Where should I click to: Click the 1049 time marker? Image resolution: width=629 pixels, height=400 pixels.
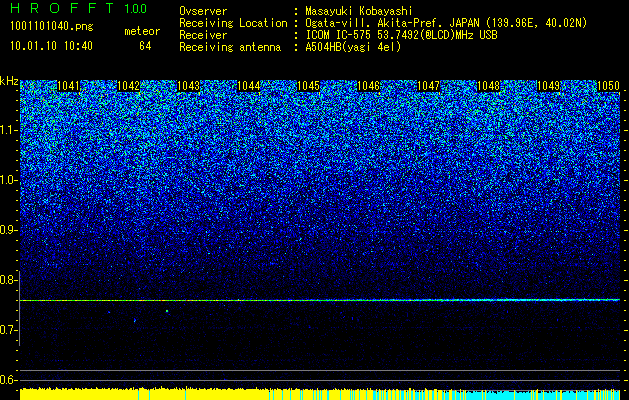tap(548, 86)
